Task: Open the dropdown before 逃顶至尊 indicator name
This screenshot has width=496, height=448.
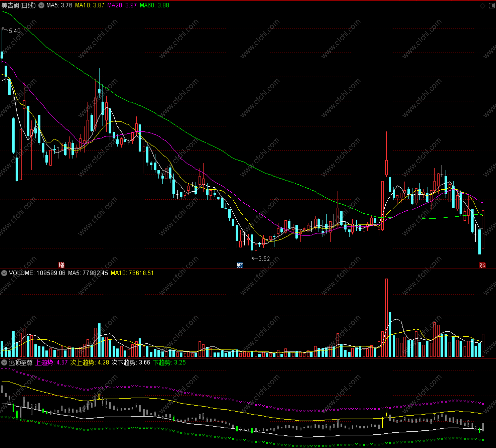Action: (4, 362)
